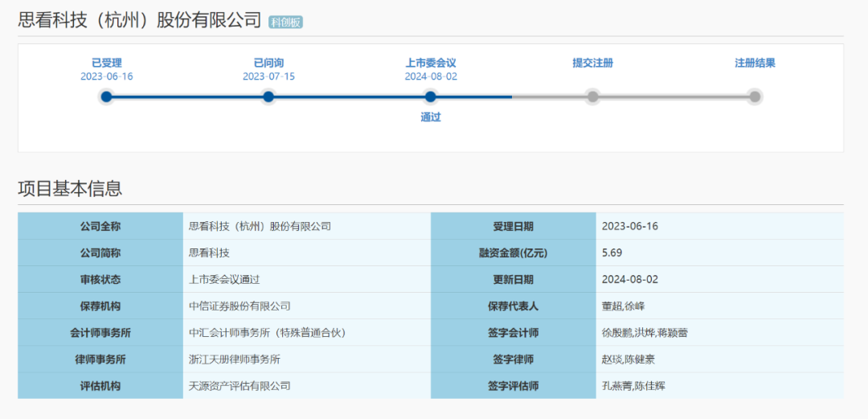Image resolution: width=868 pixels, height=419 pixels.
Task: Click law firm 浙江天册律师事务所 cell
Action: [x=235, y=359]
